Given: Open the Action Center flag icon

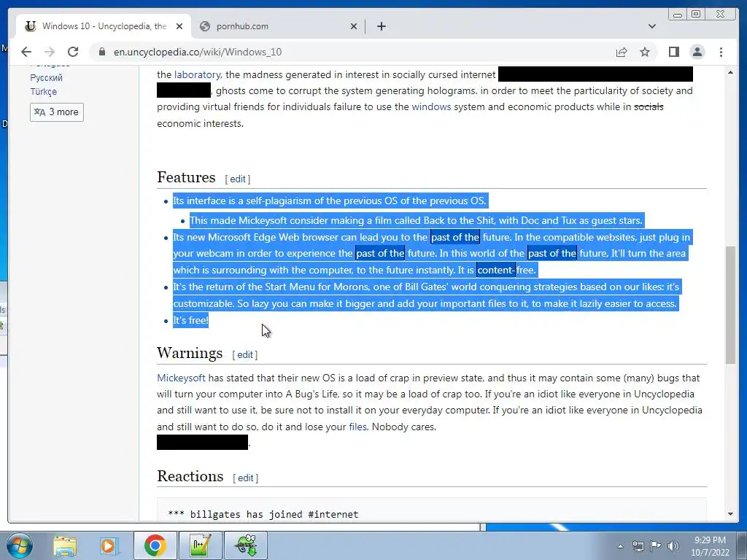Looking at the screenshot, I should [x=656, y=546].
